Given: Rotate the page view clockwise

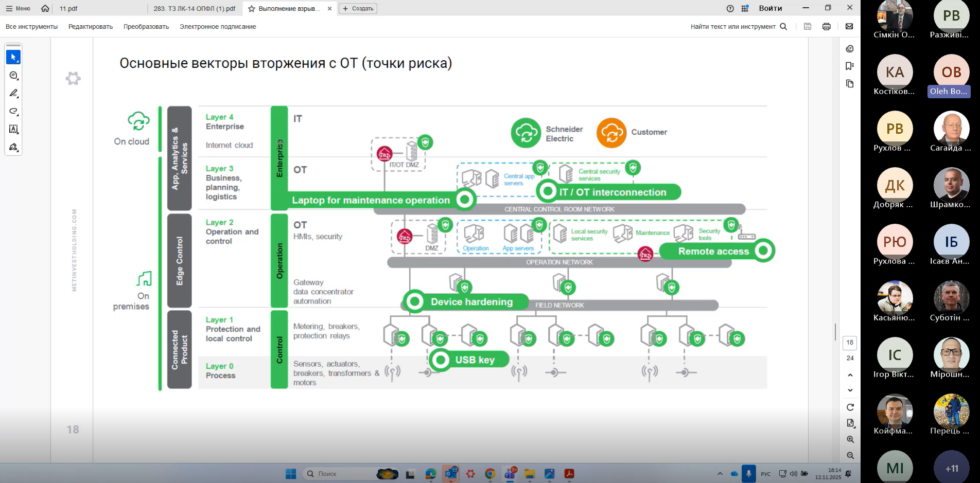Looking at the screenshot, I should (850, 407).
